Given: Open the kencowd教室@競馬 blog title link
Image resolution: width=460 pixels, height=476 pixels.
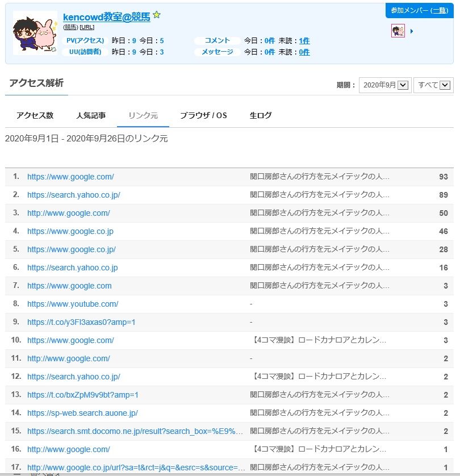Looking at the screenshot, I should [x=107, y=17].
